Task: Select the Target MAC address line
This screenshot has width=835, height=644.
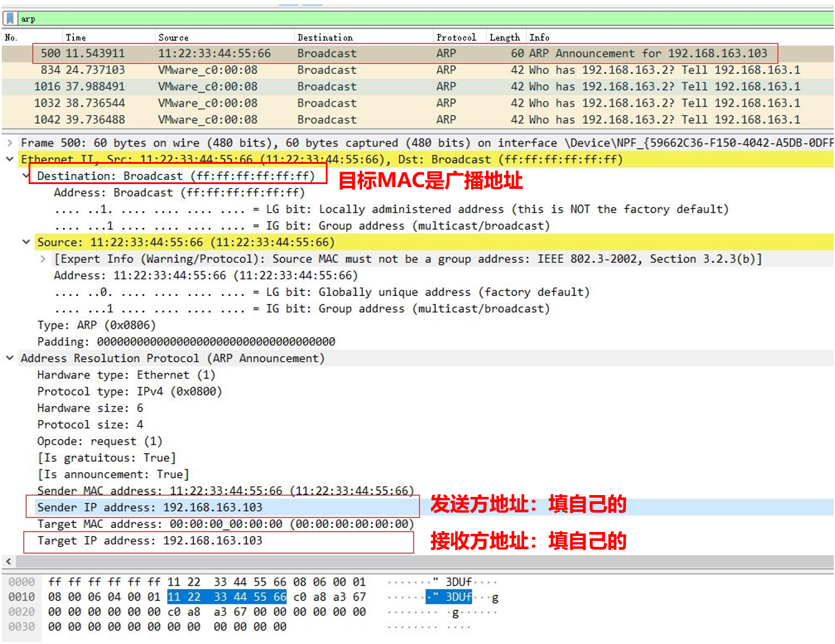Action: pos(226,524)
